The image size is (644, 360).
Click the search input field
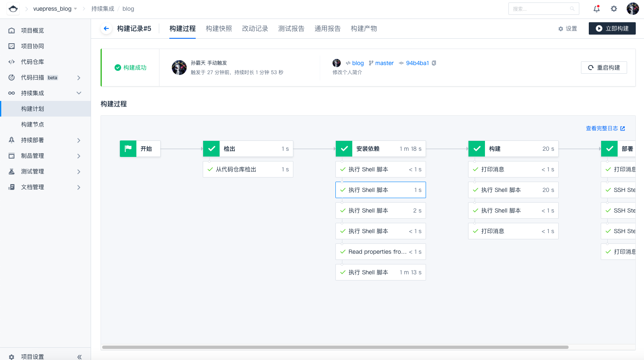(x=540, y=9)
